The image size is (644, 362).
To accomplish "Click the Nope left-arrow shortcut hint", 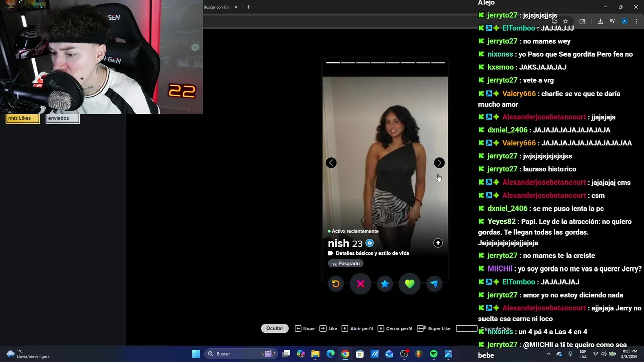I will click(305, 328).
